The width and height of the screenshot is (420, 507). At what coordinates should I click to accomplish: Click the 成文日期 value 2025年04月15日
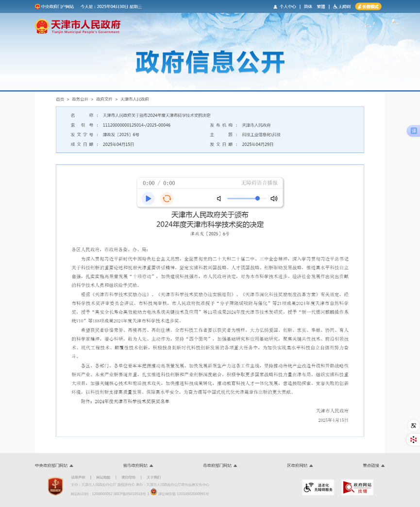click(118, 144)
